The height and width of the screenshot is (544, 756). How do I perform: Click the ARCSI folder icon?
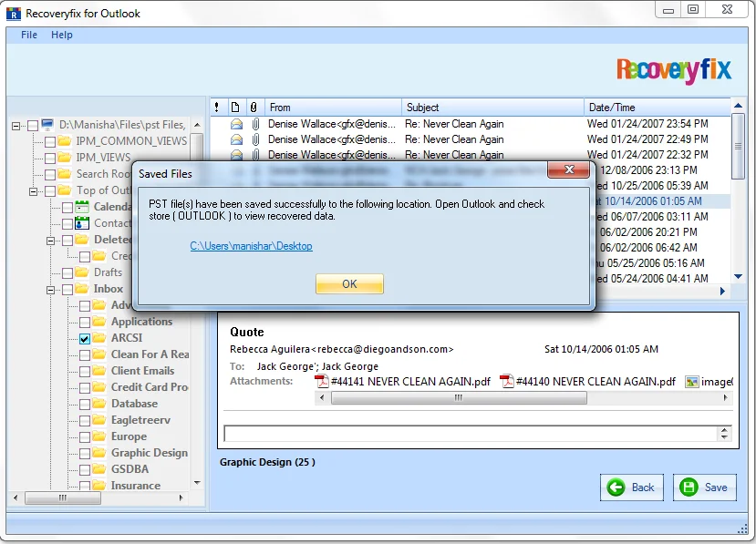coord(99,338)
